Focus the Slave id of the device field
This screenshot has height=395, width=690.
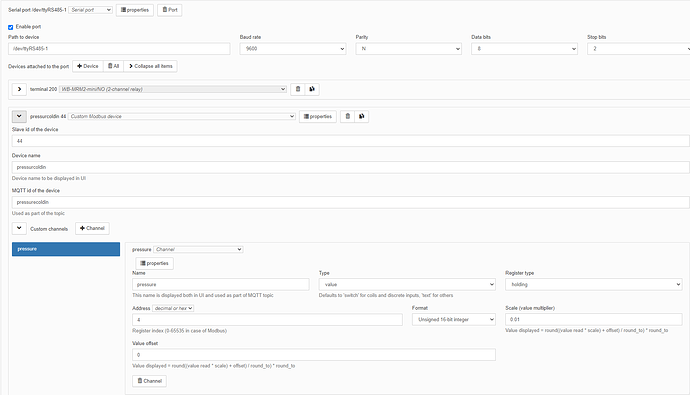click(x=351, y=141)
